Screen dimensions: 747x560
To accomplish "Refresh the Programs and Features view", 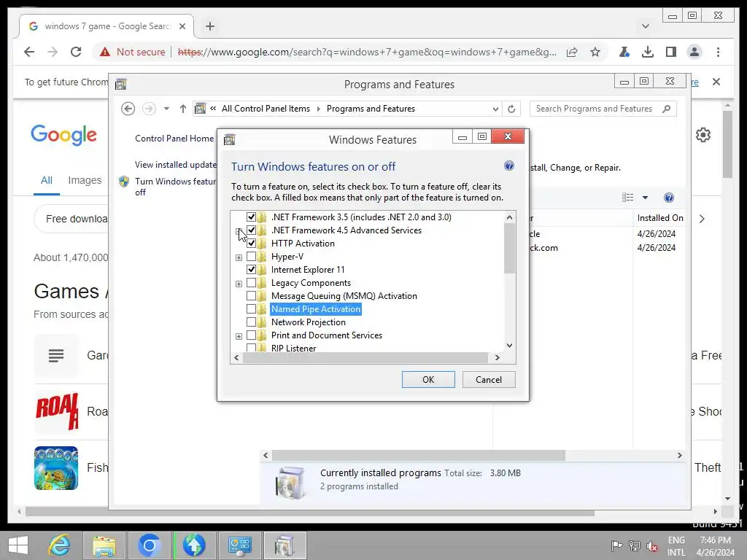I will pyautogui.click(x=511, y=109).
